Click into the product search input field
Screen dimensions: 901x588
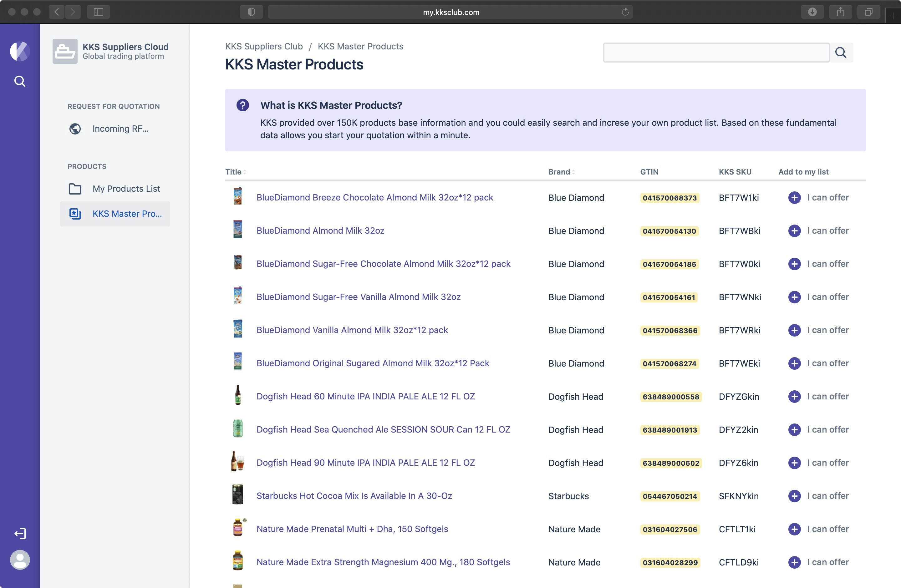coord(716,53)
